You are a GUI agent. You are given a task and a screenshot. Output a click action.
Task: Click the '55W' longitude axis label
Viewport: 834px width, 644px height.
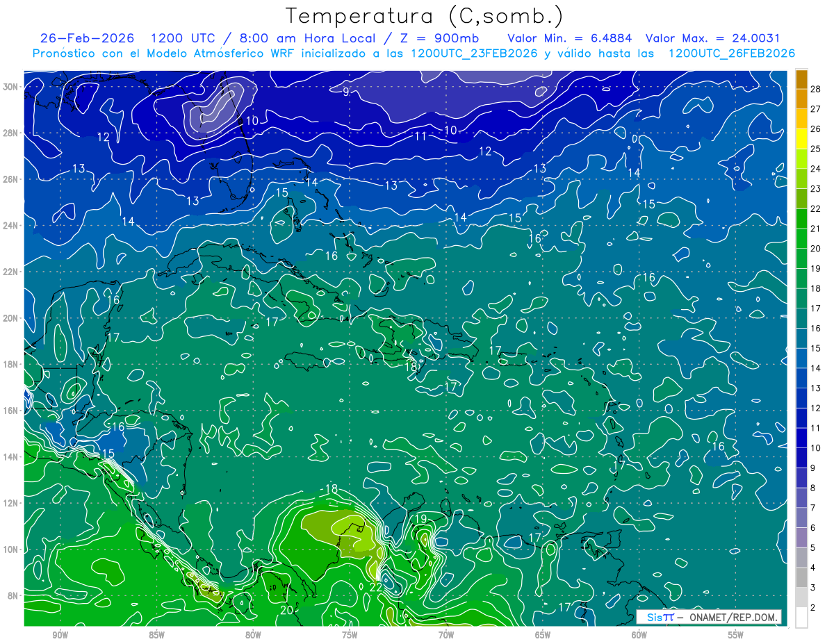(x=736, y=635)
